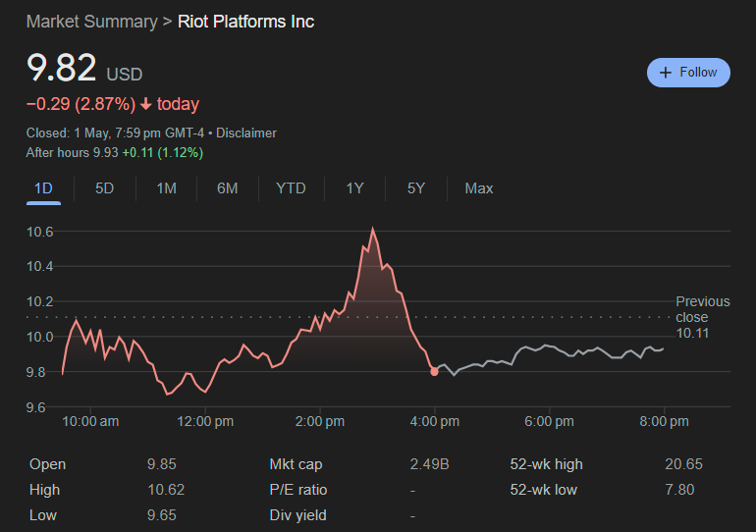The width and height of the screenshot is (756, 532).
Task: Switch to the 5D time range tab
Action: coord(104,188)
